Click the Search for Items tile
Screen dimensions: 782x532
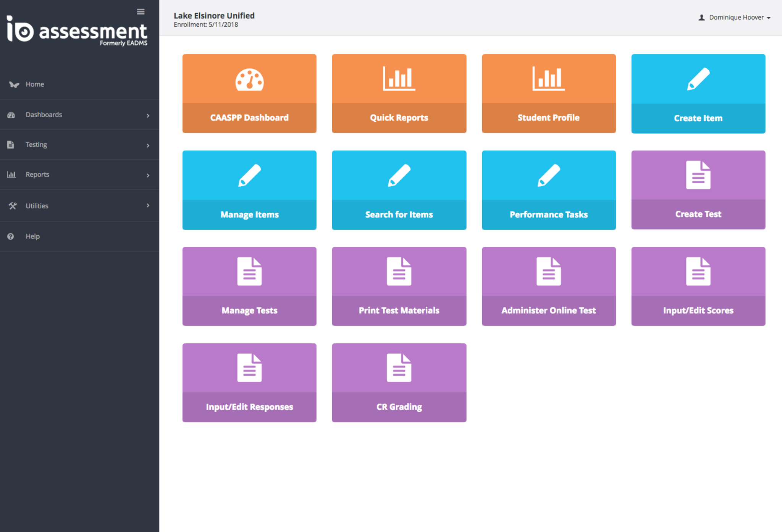399,190
